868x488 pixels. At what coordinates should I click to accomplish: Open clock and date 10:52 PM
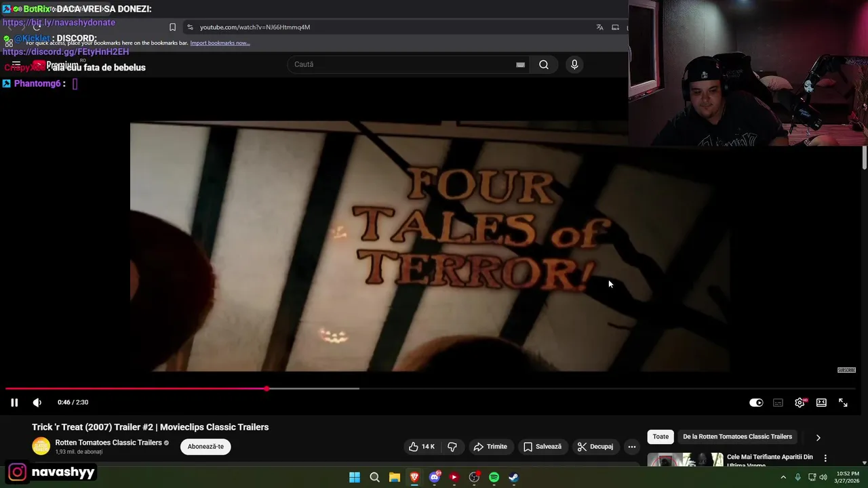tap(848, 477)
